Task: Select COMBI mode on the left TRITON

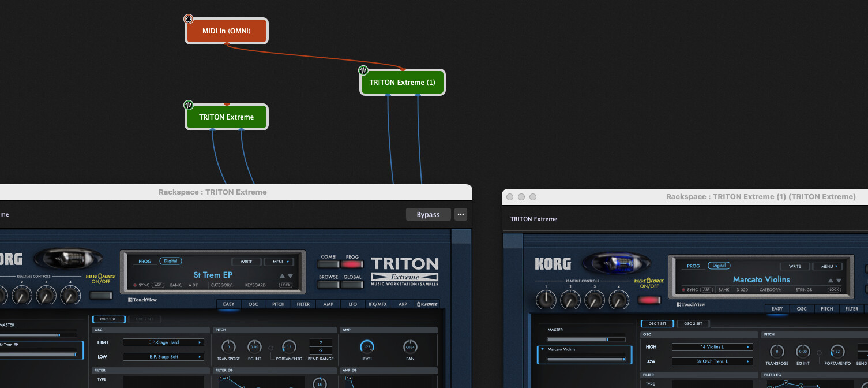Action: pyautogui.click(x=329, y=264)
